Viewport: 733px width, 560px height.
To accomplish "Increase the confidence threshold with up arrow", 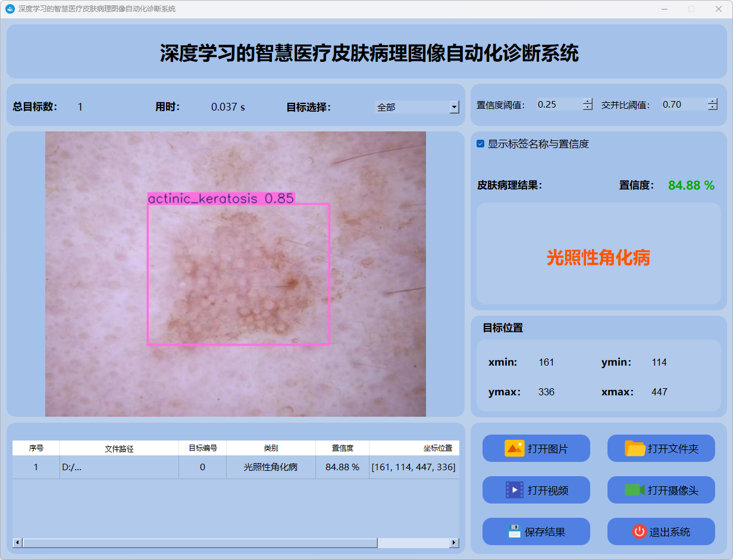I will [x=588, y=101].
